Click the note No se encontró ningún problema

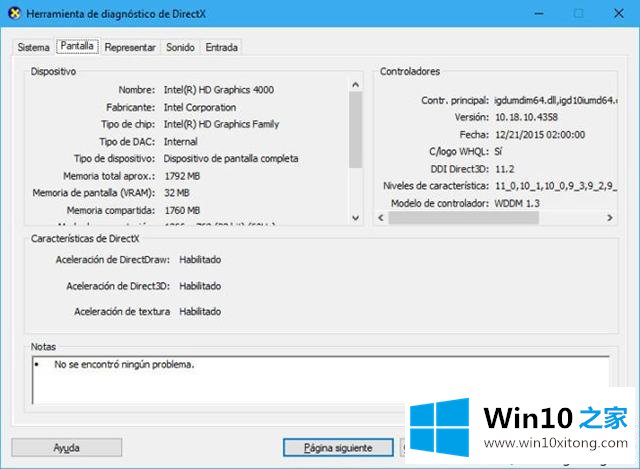(124, 365)
